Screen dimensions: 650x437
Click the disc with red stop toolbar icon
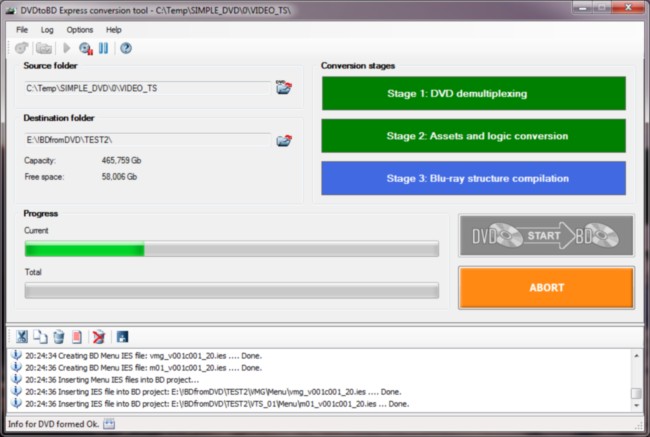point(86,49)
